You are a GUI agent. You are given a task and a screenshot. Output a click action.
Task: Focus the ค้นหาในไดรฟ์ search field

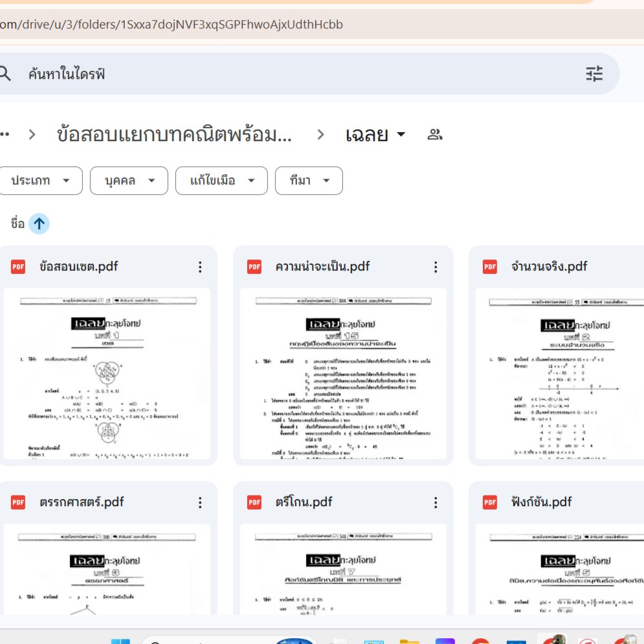coord(304,74)
